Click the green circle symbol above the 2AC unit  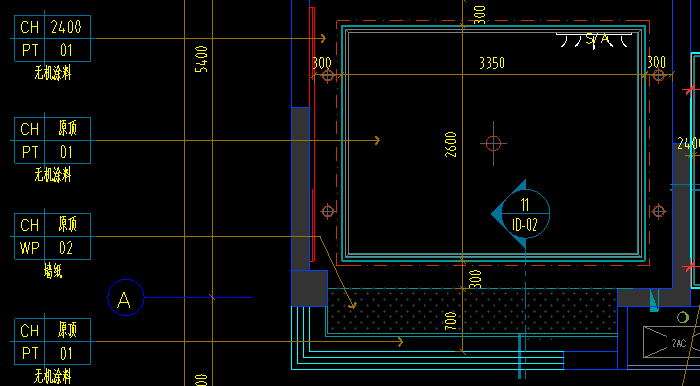tap(683, 317)
